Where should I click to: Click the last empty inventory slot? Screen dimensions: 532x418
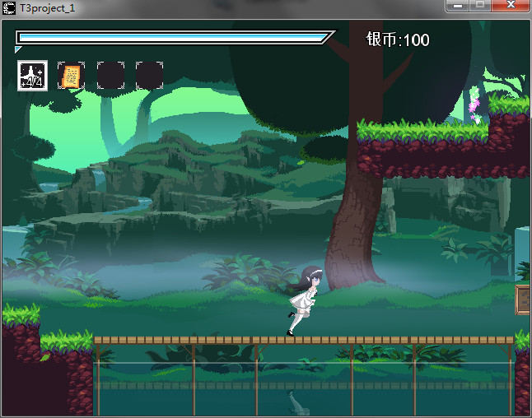click(149, 76)
